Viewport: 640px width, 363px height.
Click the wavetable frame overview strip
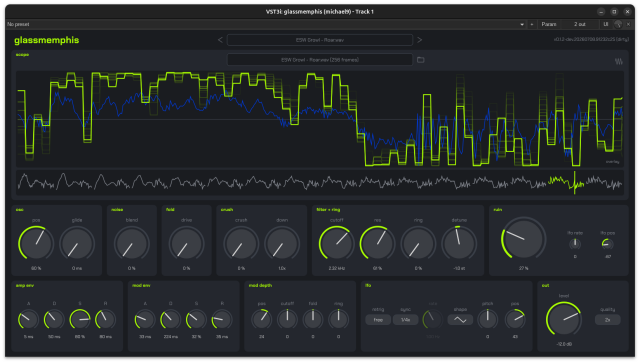coord(320,182)
